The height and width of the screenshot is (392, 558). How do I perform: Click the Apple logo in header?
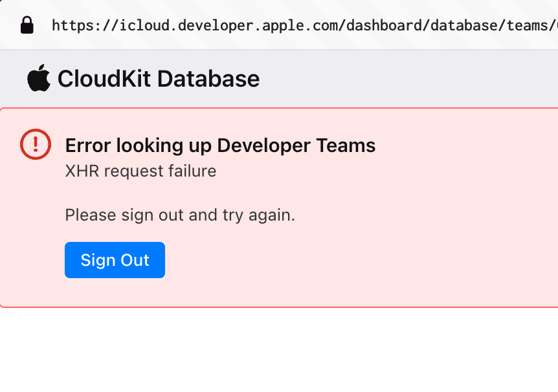click(x=39, y=78)
